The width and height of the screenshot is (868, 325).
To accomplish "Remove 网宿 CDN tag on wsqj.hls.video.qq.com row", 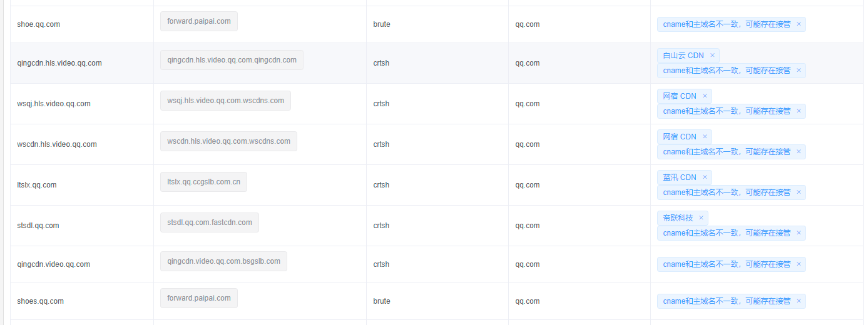I will [x=705, y=96].
